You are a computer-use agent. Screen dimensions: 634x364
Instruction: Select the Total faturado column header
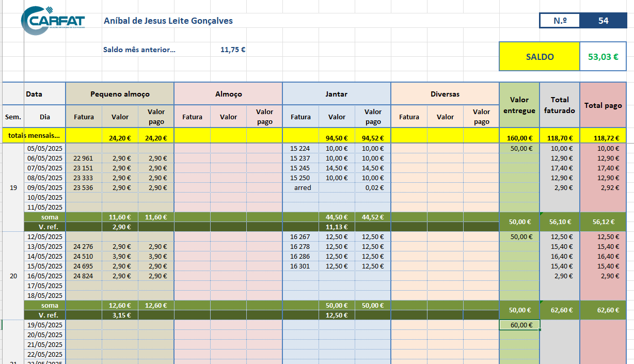560,105
